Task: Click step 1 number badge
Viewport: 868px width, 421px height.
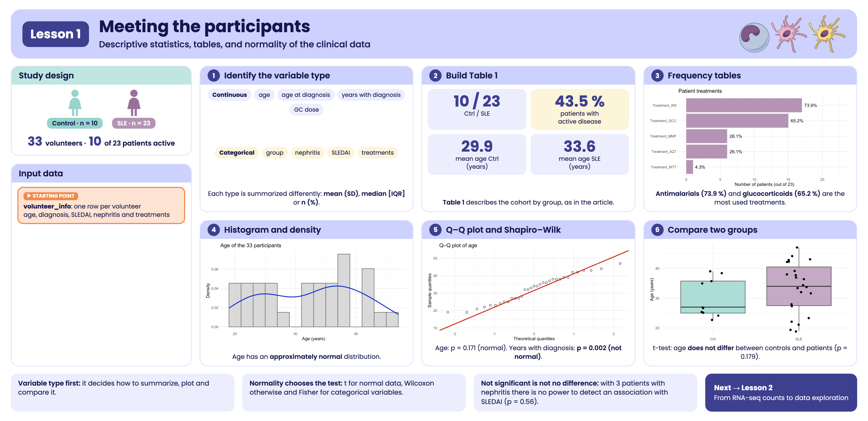Action: (x=214, y=76)
